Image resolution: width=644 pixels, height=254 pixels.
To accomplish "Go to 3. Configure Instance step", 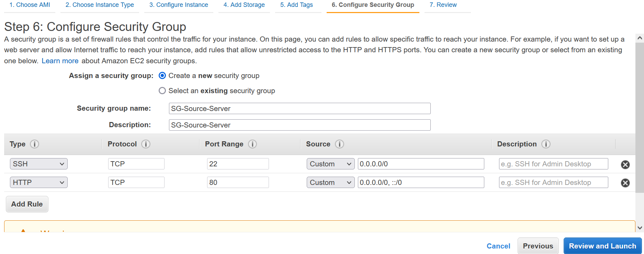I will pyautogui.click(x=179, y=5).
